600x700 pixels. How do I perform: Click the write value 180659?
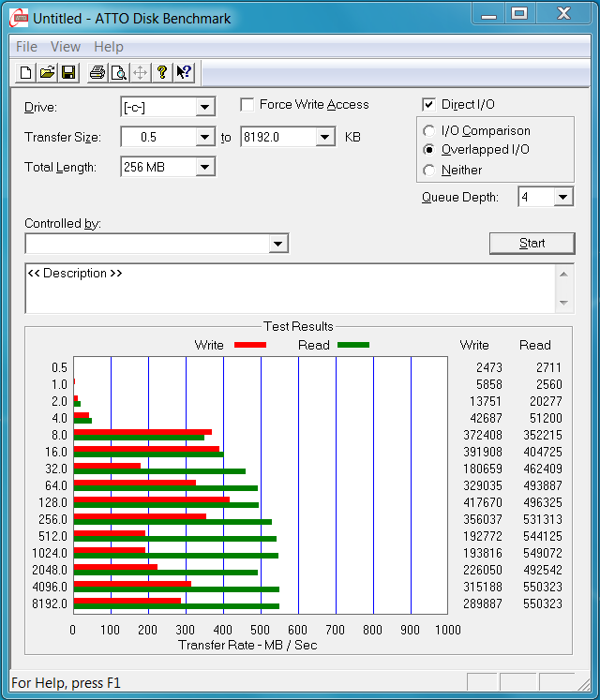click(x=483, y=469)
